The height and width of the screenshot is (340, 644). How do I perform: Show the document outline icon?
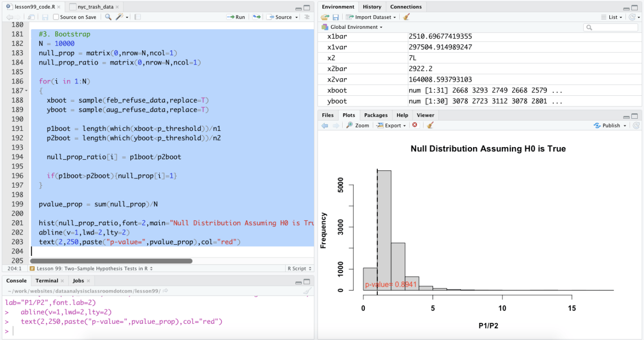tap(307, 17)
